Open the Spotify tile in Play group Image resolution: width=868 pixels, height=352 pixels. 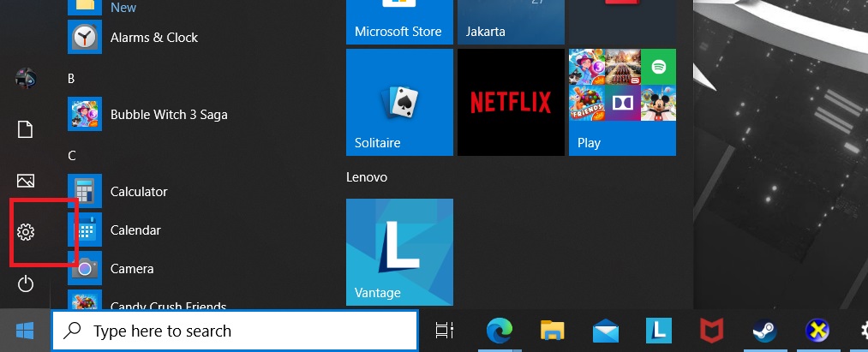coord(658,67)
